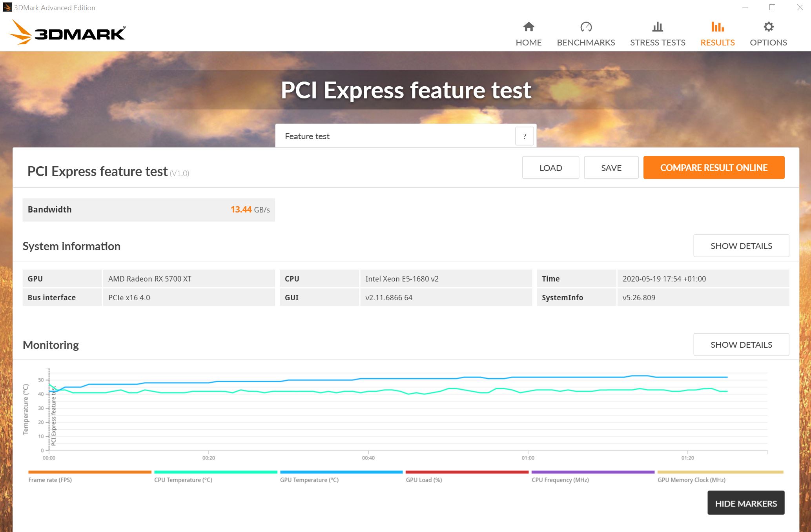Open Options via the gear icon
The width and height of the screenshot is (811, 532).
[768, 27]
